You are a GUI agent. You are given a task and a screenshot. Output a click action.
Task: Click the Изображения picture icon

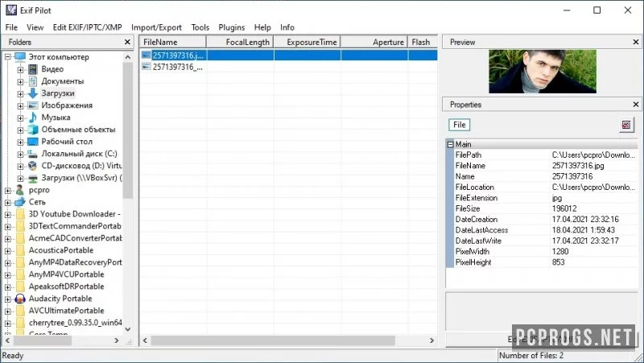tap(33, 105)
